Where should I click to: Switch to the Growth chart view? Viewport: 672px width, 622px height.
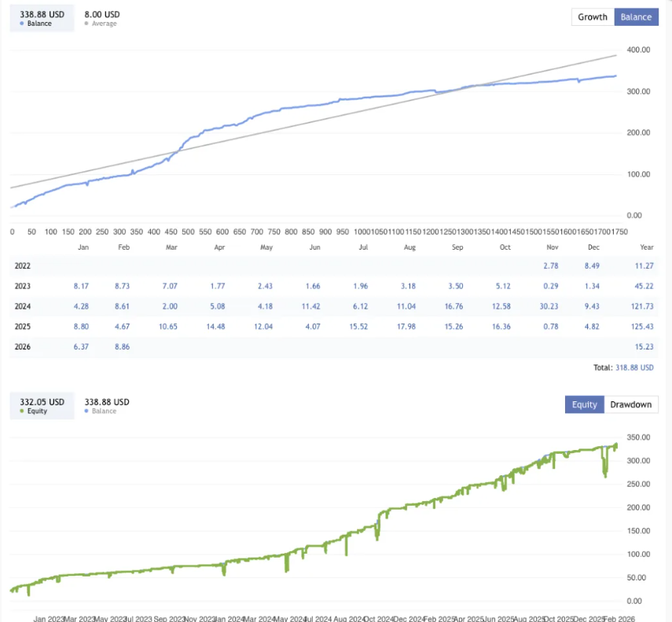(593, 16)
